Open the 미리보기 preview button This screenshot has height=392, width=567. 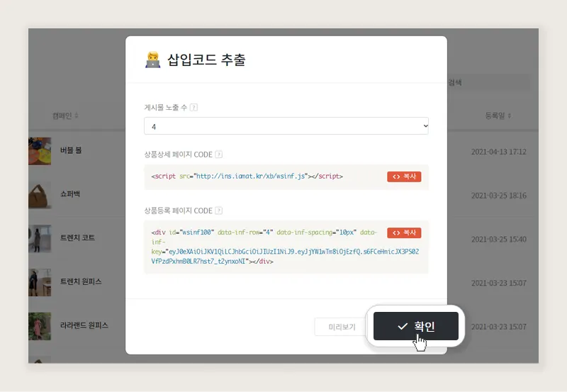[342, 327]
